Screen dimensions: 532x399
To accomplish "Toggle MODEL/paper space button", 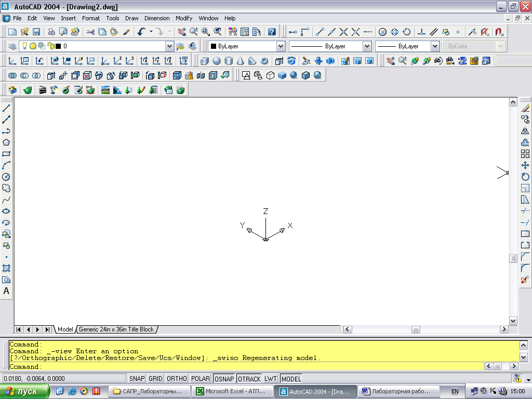I will tap(291, 379).
